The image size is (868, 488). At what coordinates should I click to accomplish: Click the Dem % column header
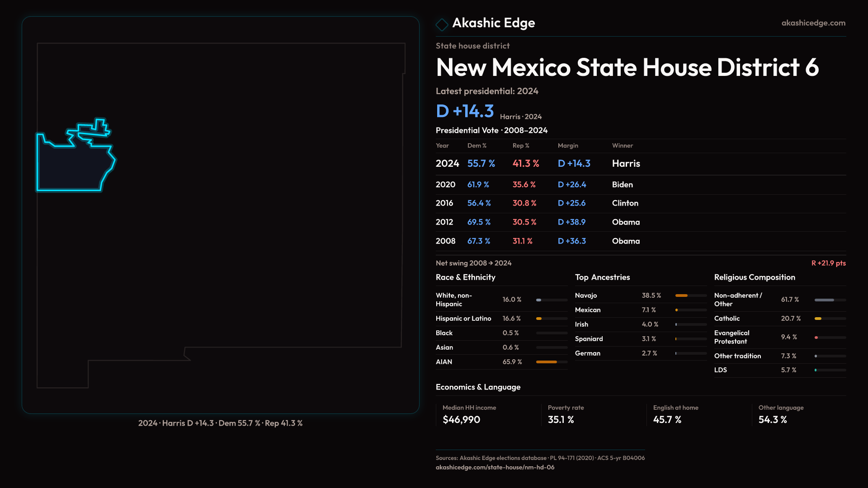pyautogui.click(x=476, y=145)
